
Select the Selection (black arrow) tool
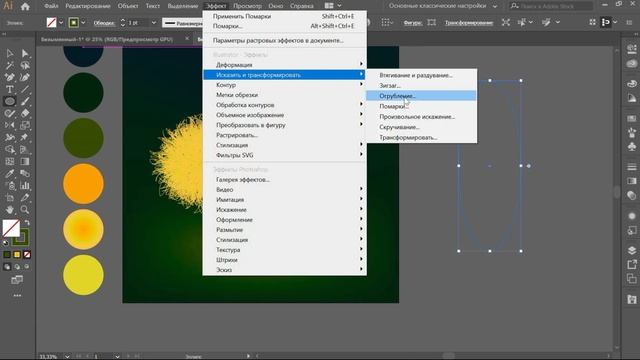9,53
